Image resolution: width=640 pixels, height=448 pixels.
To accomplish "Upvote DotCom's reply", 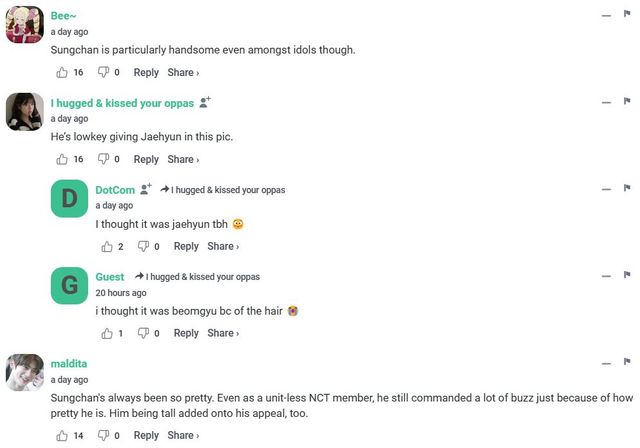I will (107, 246).
